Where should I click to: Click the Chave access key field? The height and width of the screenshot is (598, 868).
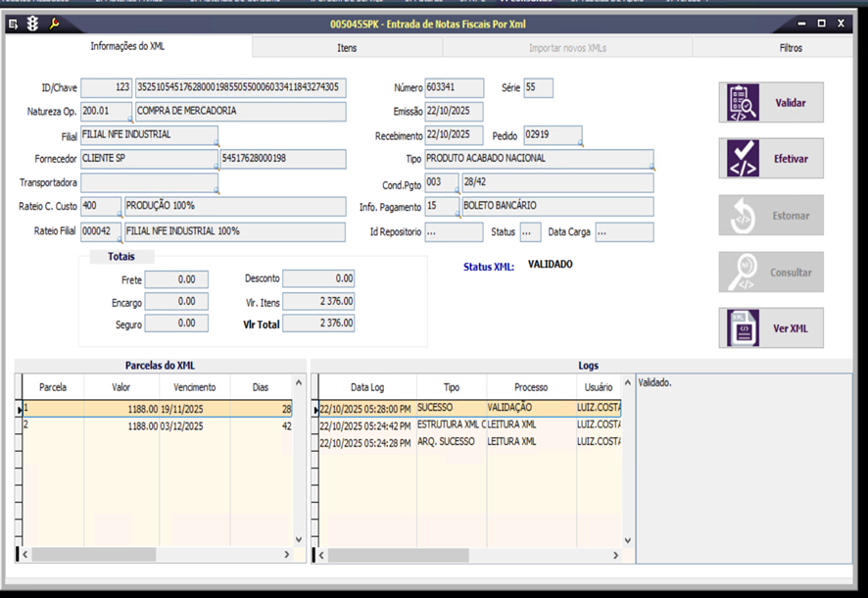tap(241, 87)
